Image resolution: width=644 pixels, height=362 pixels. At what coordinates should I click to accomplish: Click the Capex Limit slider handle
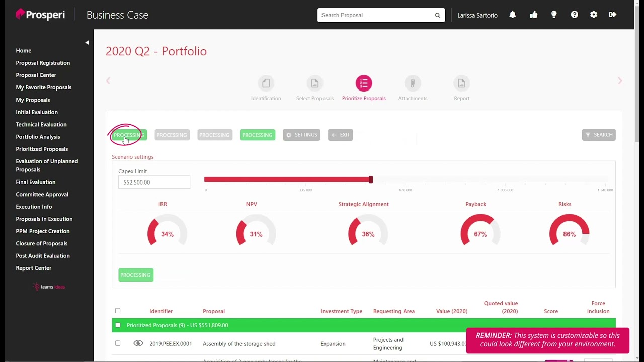371,179
